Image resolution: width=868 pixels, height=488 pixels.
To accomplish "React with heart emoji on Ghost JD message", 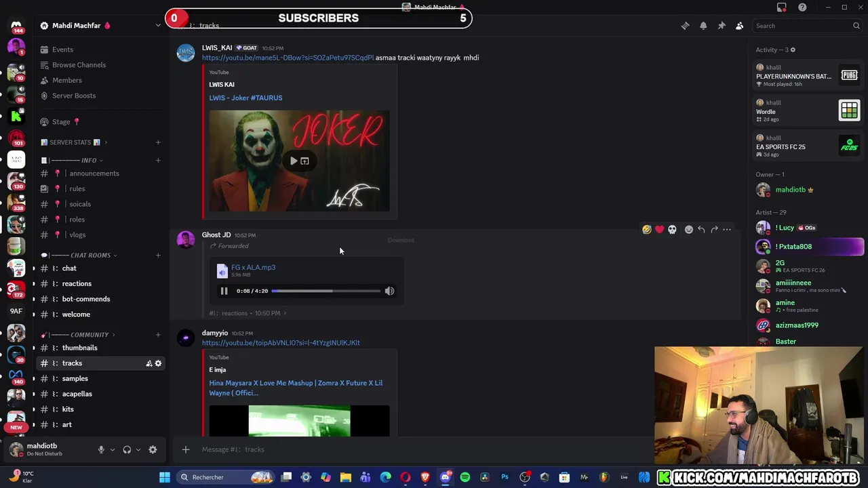I will click(659, 230).
